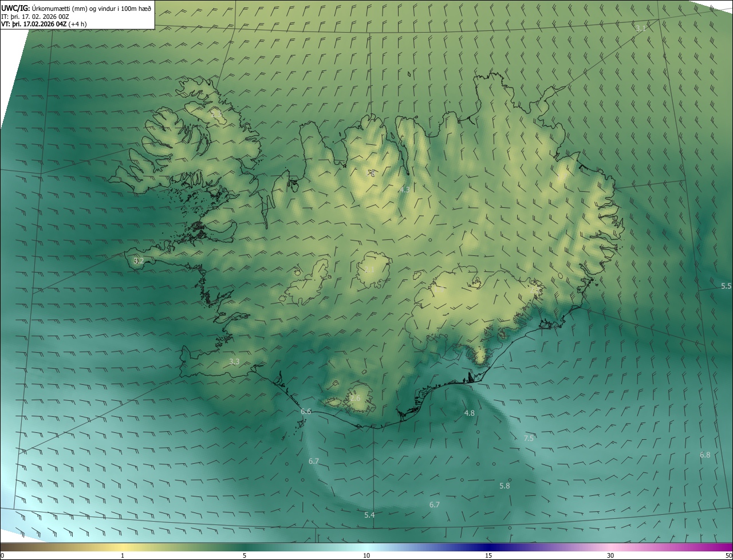Click the 'VT: þri. 17.02.2026 04Z (+4 h)' line
The width and height of the screenshot is (733, 560).
pyautogui.click(x=44, y=24)
